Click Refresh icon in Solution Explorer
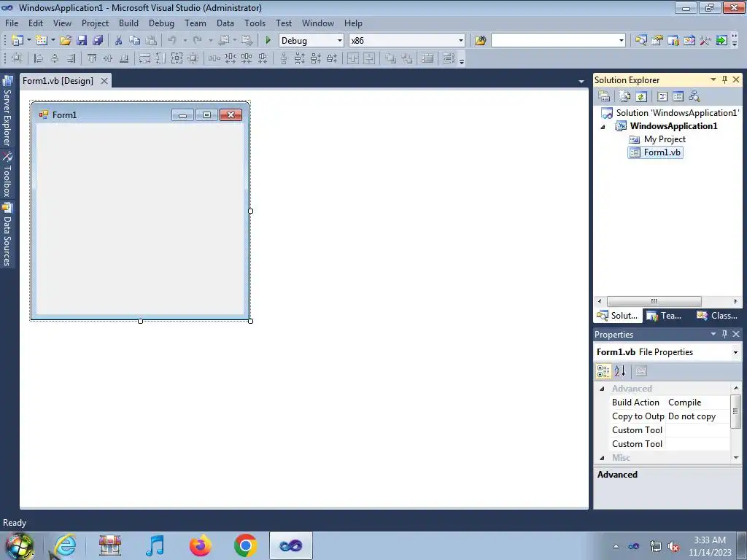This screenshot has width=747, height=560. (x=641, y=97)
